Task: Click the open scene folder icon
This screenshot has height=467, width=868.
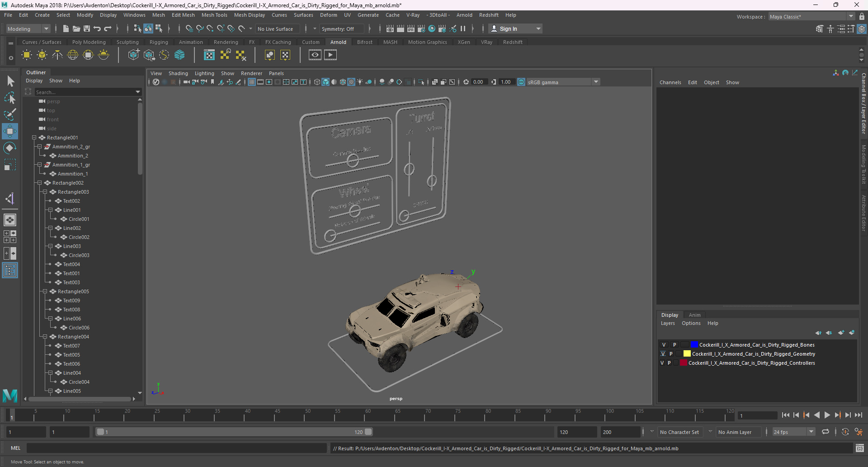Action: tap(76, 29)
